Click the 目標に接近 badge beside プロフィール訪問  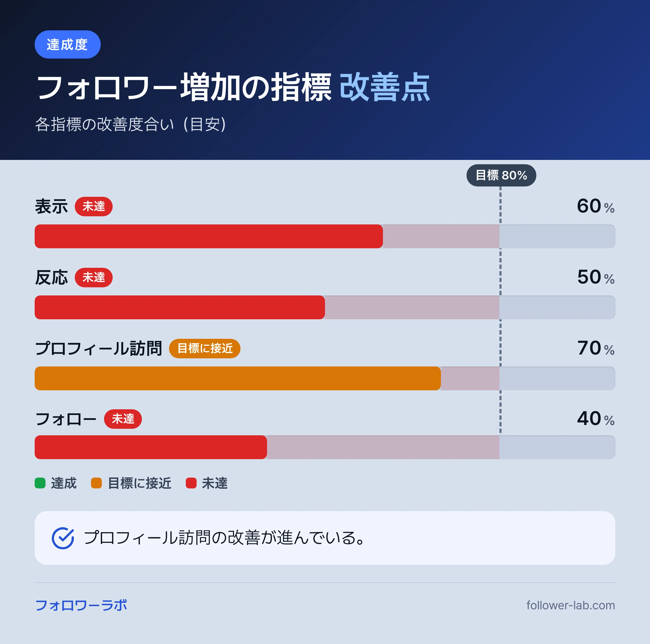204,348
